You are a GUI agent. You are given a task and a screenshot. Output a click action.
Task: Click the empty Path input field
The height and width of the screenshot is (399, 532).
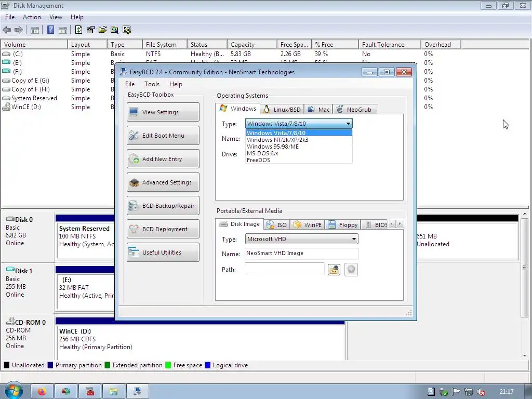coord(285,269)
